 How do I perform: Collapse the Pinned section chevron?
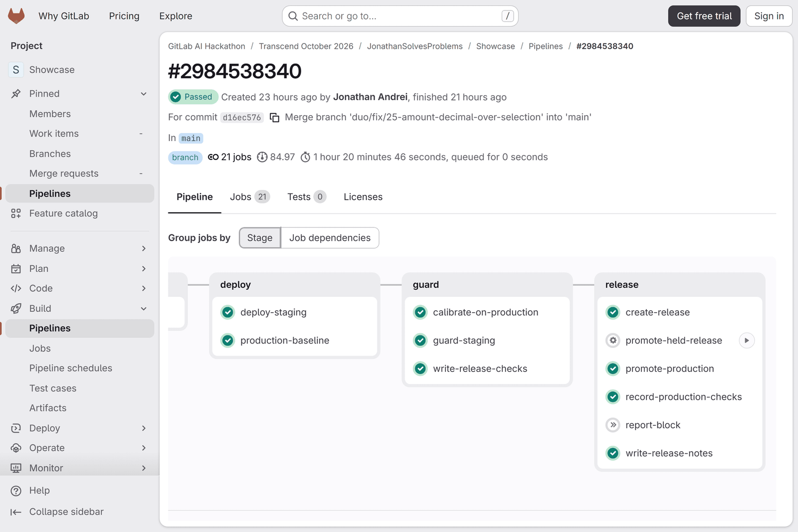(144, 94)
